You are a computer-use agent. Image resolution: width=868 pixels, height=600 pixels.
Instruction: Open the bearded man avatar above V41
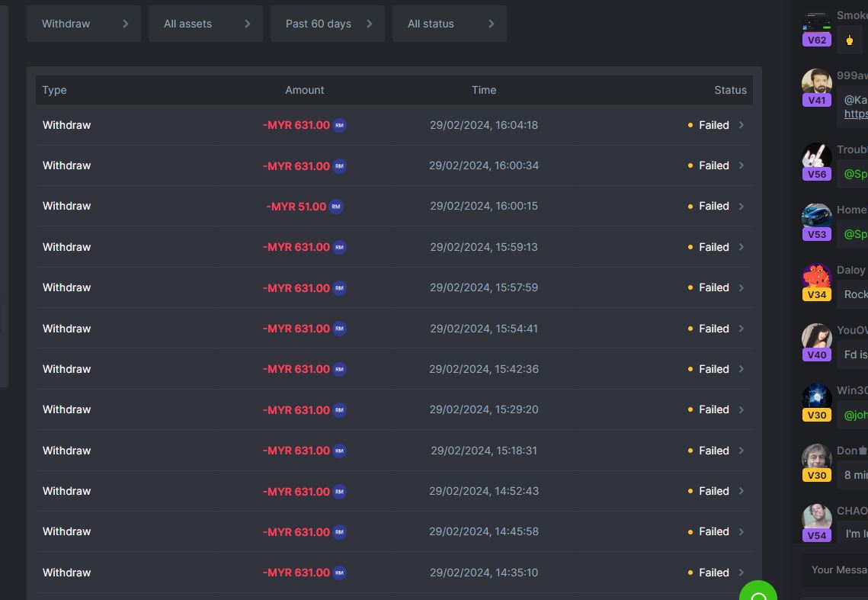[816, 81]
